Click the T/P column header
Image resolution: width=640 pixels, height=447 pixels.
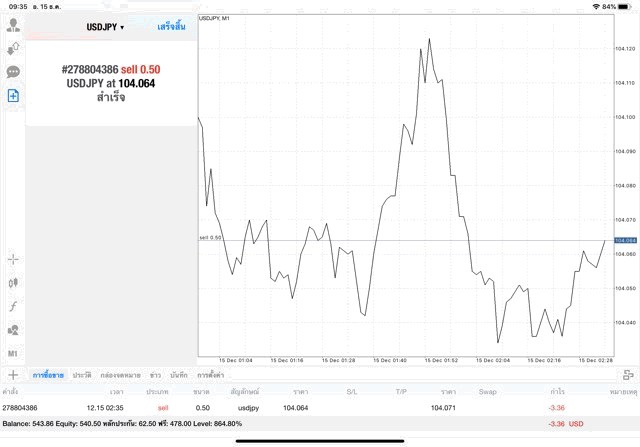(401, 391)
